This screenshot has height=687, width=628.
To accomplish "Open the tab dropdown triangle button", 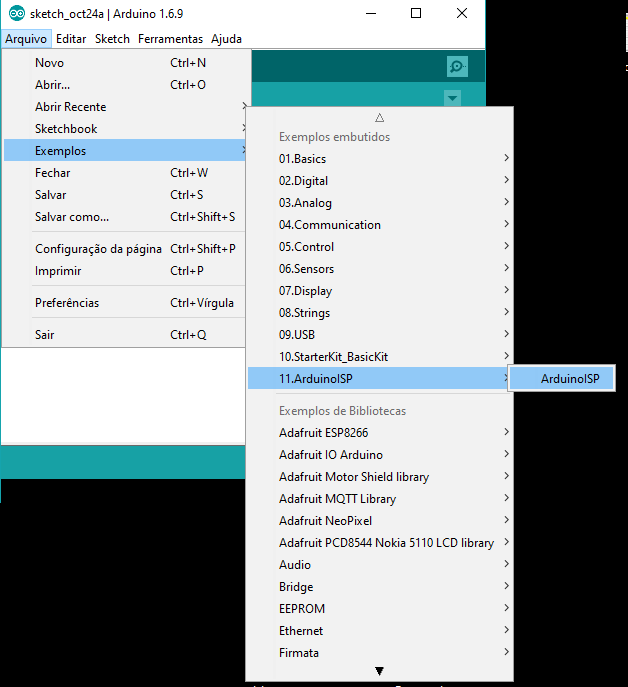I will tap(452, 98).
